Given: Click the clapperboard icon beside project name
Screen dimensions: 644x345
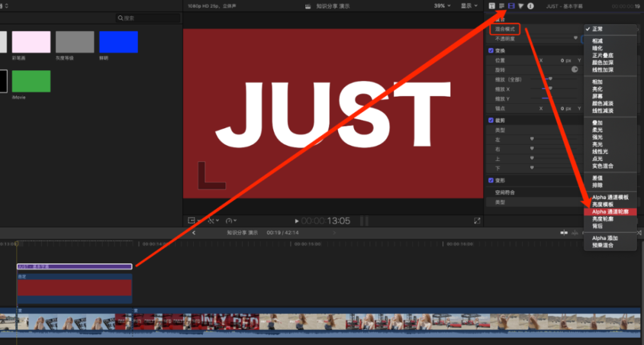Looking at the screenshot, I should [308, 6].
